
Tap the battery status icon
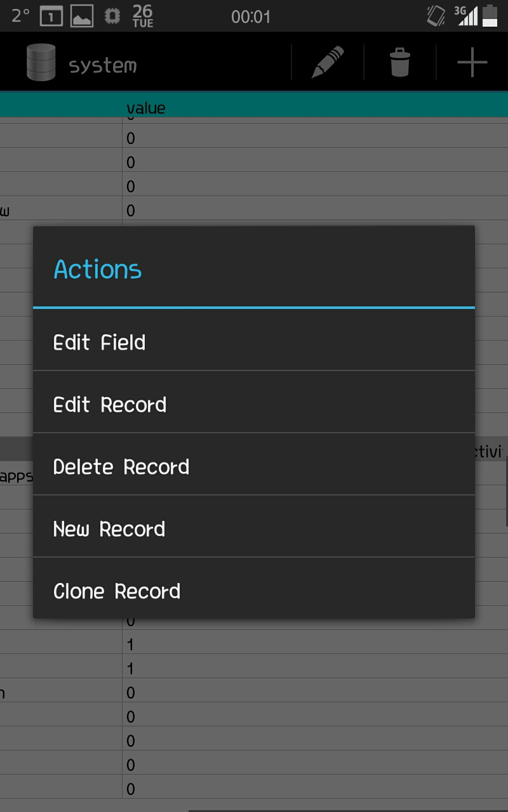coord(490,16)
